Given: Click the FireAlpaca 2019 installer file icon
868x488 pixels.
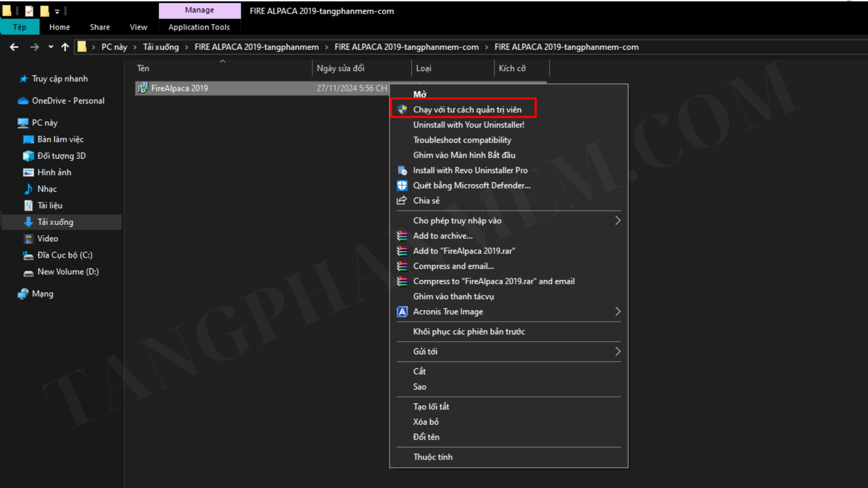Looking at the screenshot, I should point(143,88).
